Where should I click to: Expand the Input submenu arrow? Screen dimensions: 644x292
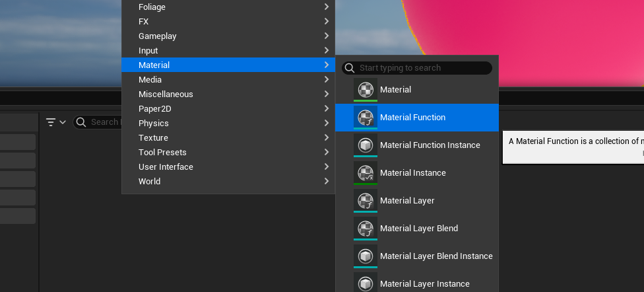[327, 50]
